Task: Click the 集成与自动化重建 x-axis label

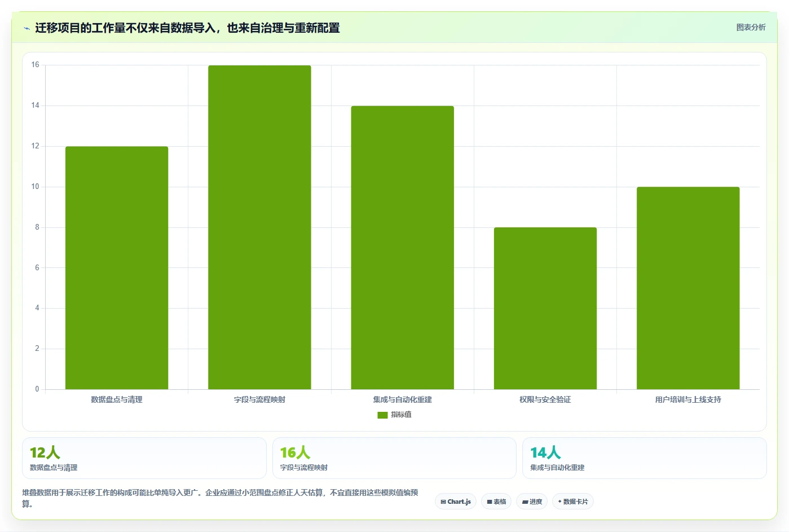Action: click(403, 399)
